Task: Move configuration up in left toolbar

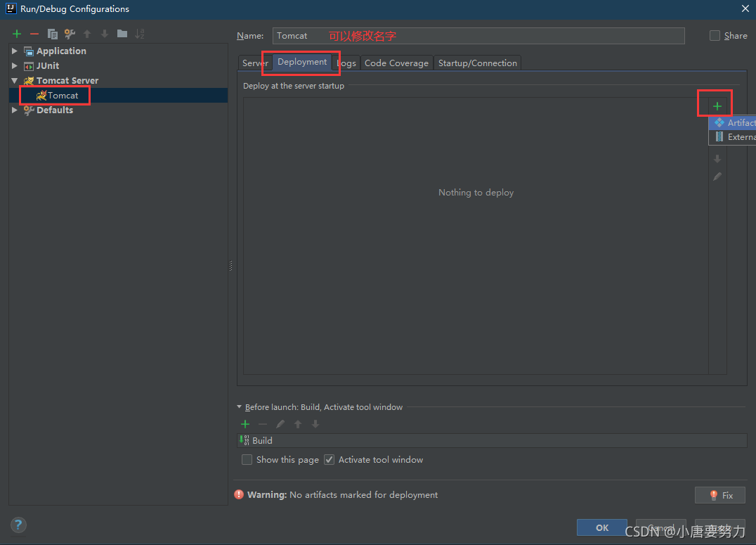Action: pos(87,34)
